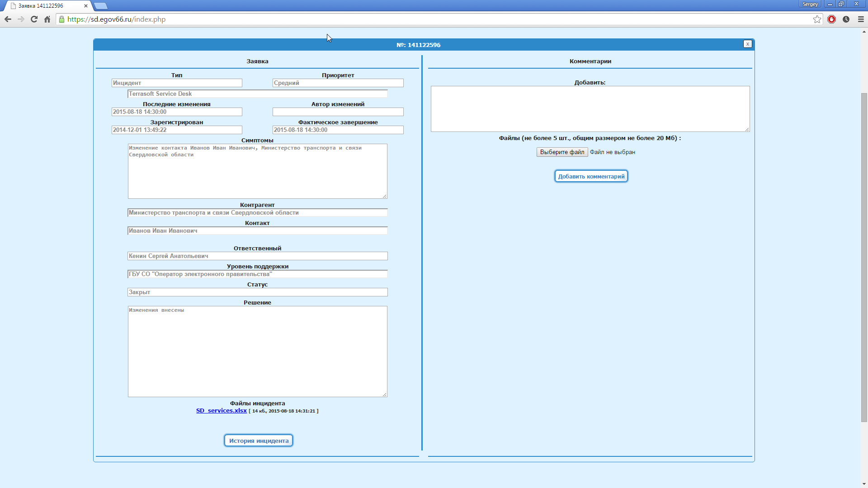Click the Уровень поддержки field
Viewport: 868px width, 488px height.
click(257, 274)
